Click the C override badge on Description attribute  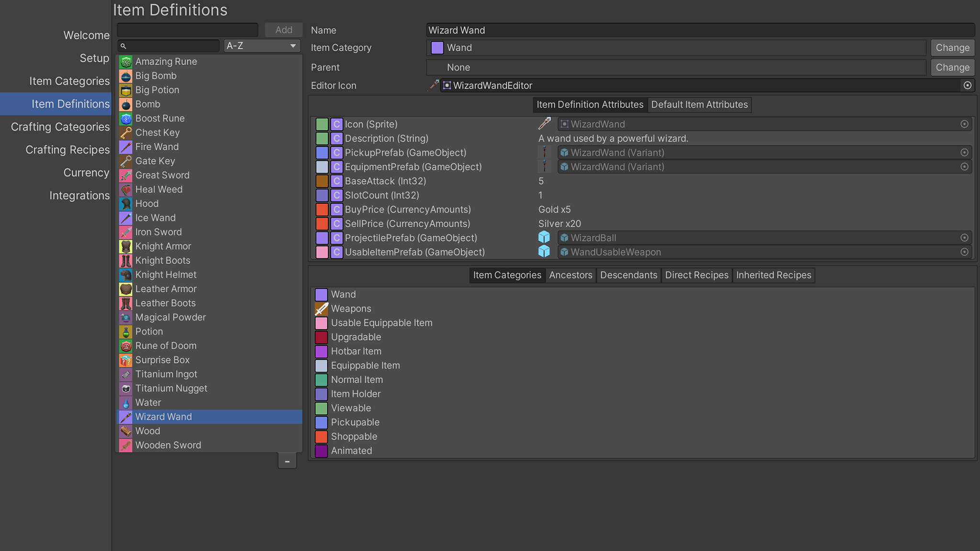tap(336, 138)
